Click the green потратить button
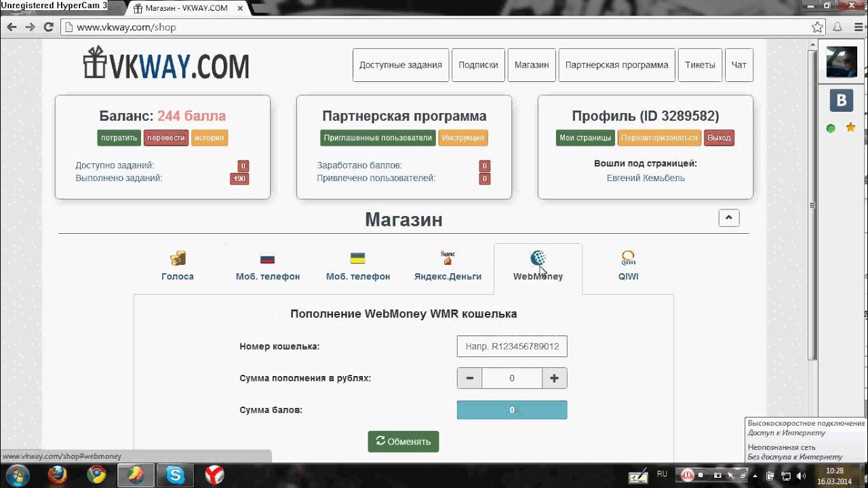The image size is (868, 488). coord(119,138)
